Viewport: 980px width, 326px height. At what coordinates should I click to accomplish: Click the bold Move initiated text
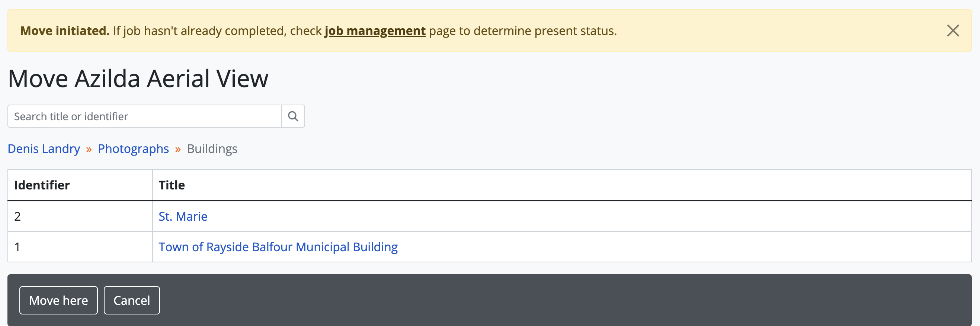coord(65,31)
